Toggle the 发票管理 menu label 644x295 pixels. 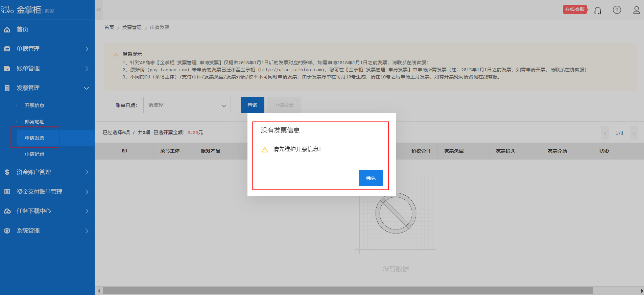coord(28,88)
